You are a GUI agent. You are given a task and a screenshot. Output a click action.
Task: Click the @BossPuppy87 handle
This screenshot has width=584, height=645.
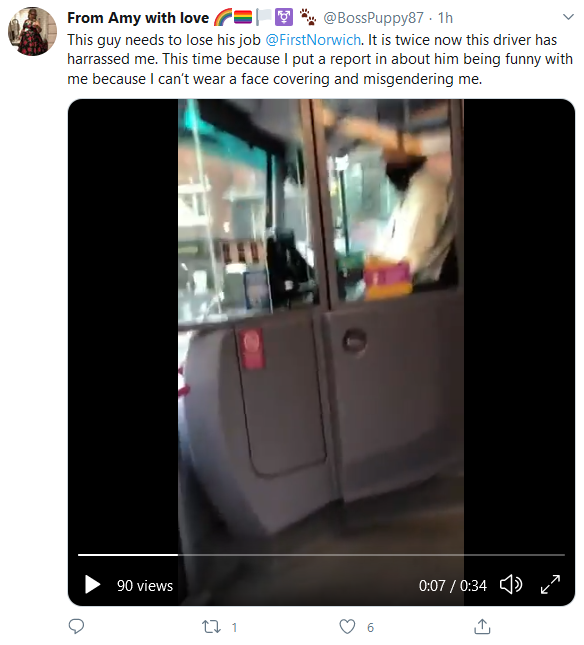tap(373, 18)
